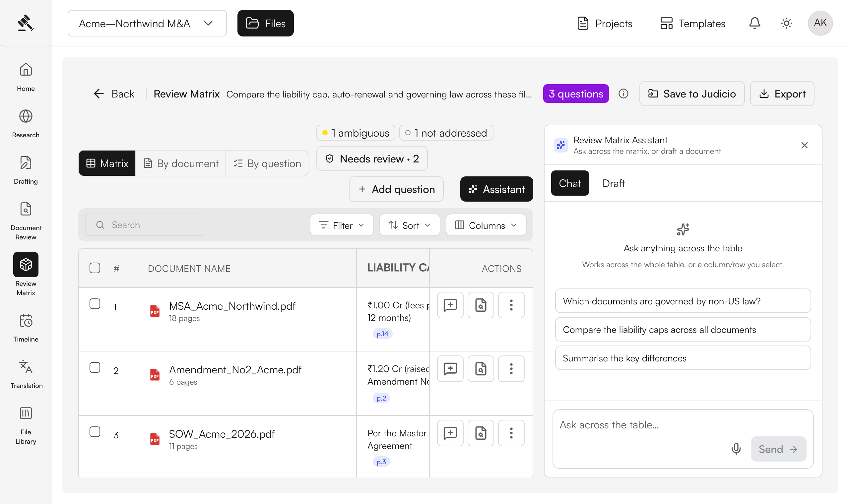
Task: Open Document Review in sidebar
Action: click(x=26, y=221)
